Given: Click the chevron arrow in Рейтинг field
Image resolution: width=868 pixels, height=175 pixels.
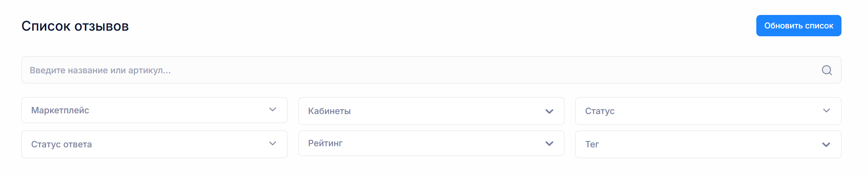Looking at the screenshot, I should (x=549, y=144).
